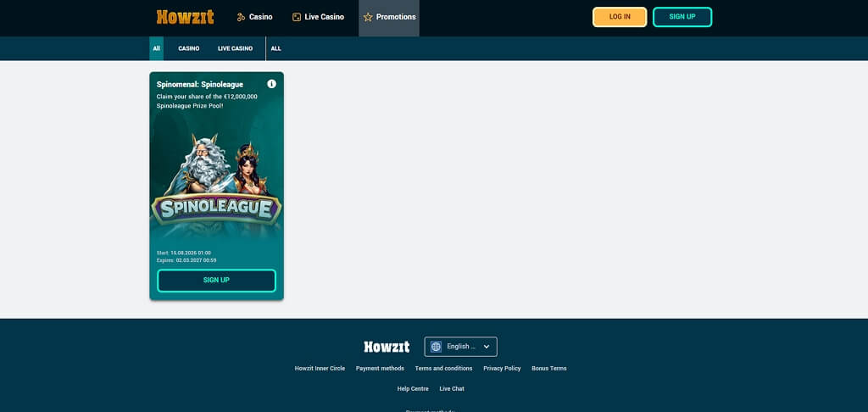The image size is (868, 412).
Task: Open the Privacy Policy link
Action: 502,369
